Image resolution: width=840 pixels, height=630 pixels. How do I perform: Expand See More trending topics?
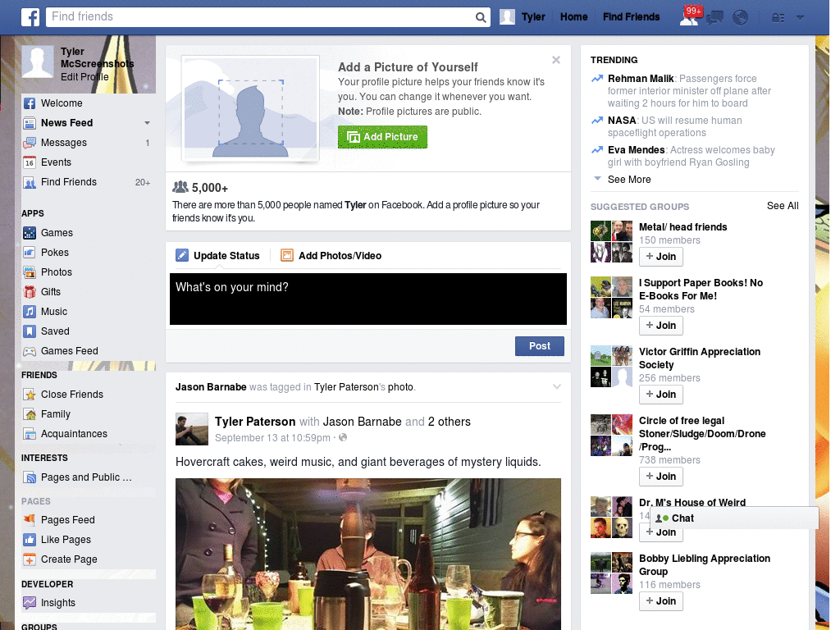(629, 180)
